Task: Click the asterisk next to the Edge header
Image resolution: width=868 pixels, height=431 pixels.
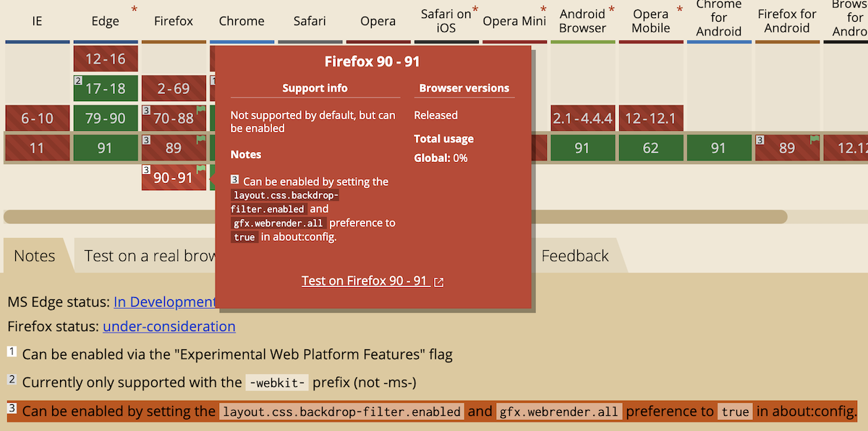Action: (133, 9)
